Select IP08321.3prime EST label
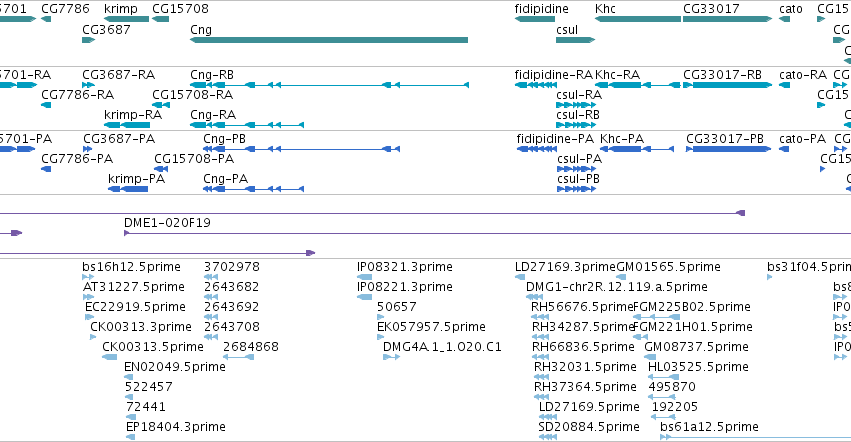Screen dimensions: 851x442 click(404, 267)
